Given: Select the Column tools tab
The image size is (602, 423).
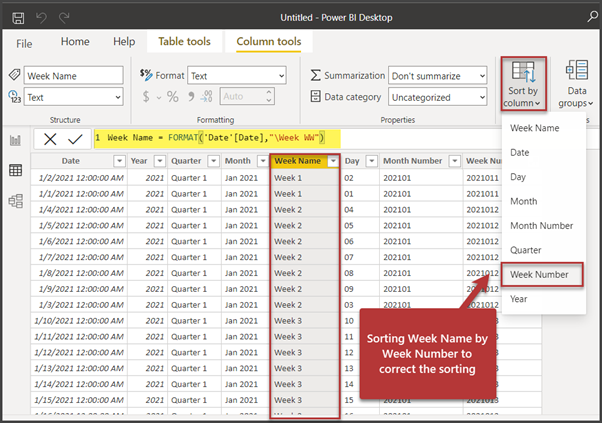Looking at the screenshot, I should (x=269, y=41).
